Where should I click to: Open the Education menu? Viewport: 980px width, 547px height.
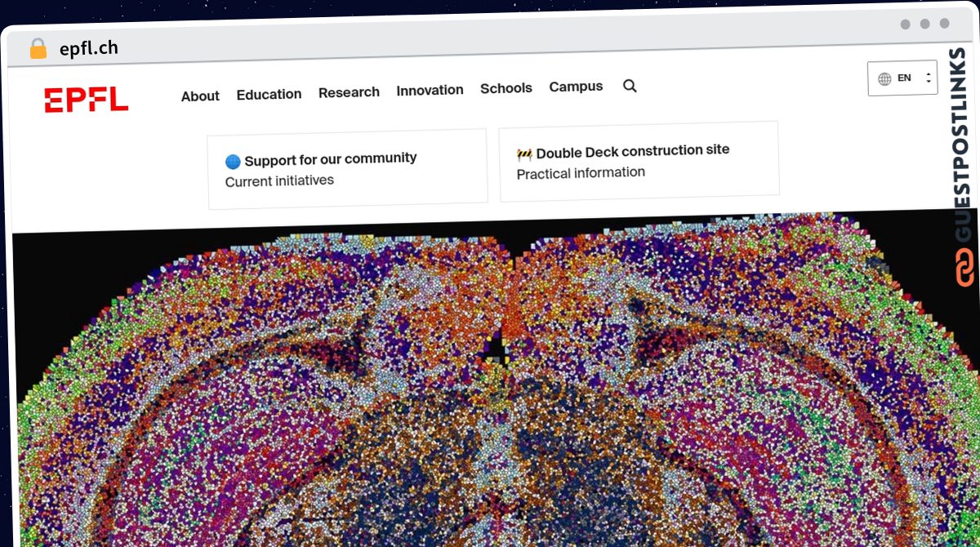[269, 94]
